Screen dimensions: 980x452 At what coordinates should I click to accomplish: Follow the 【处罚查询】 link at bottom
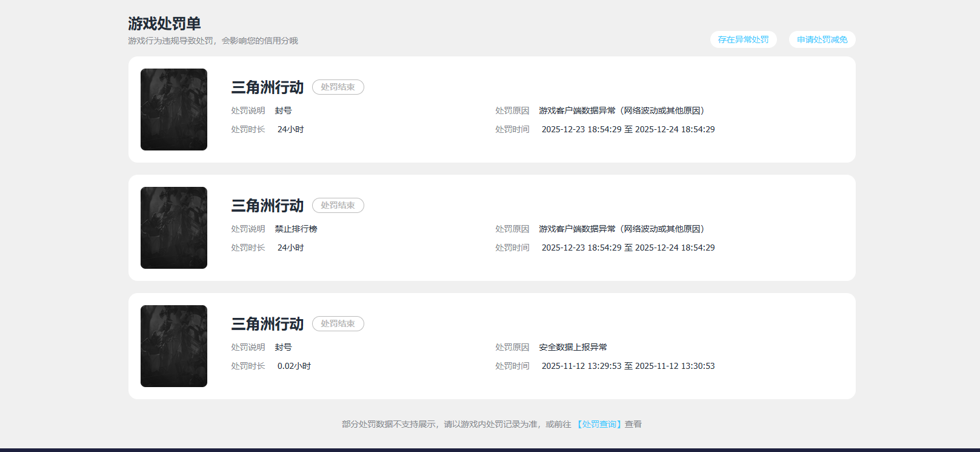[598, 424]
